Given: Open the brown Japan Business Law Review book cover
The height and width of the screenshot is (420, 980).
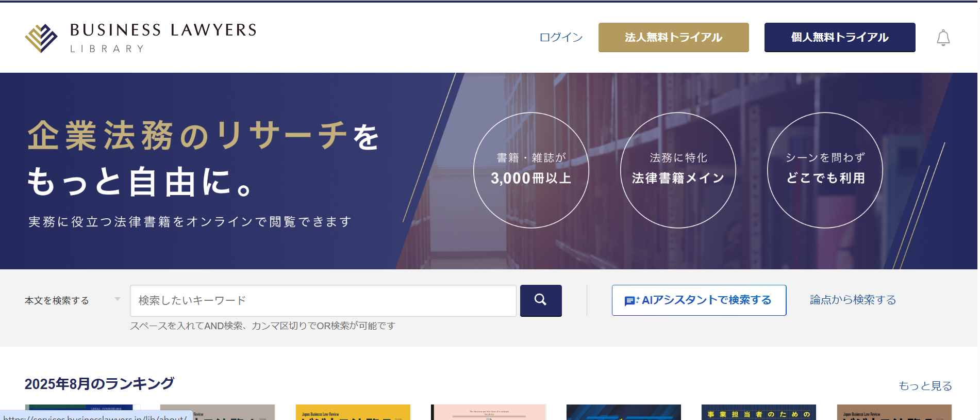Looking at the screenshot, I should point(894,412).
